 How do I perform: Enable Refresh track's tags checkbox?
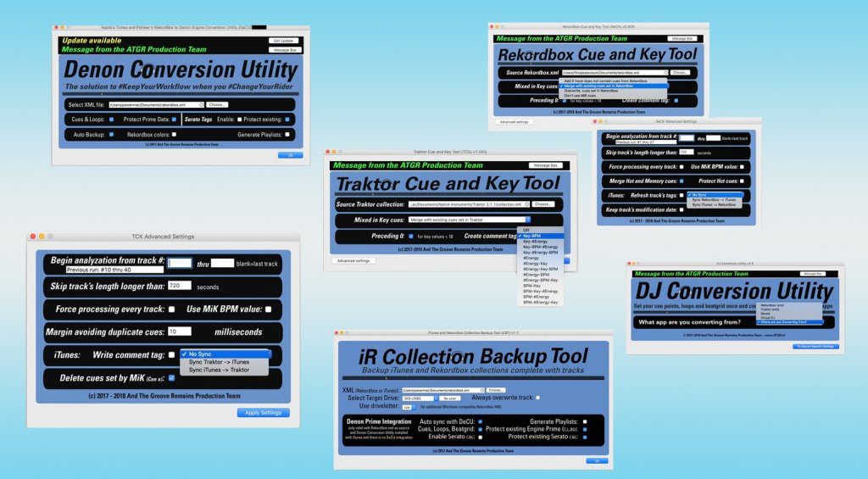coord(682,196)
